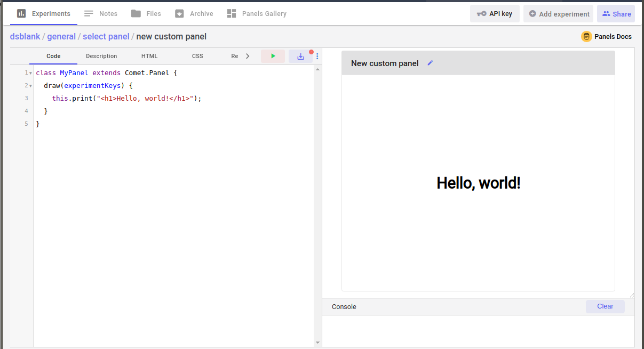The height and width of the screenshot is (349, 644).
Task: Click the code editor vertical scrollbar down arrow
Action: pos(318,343)
